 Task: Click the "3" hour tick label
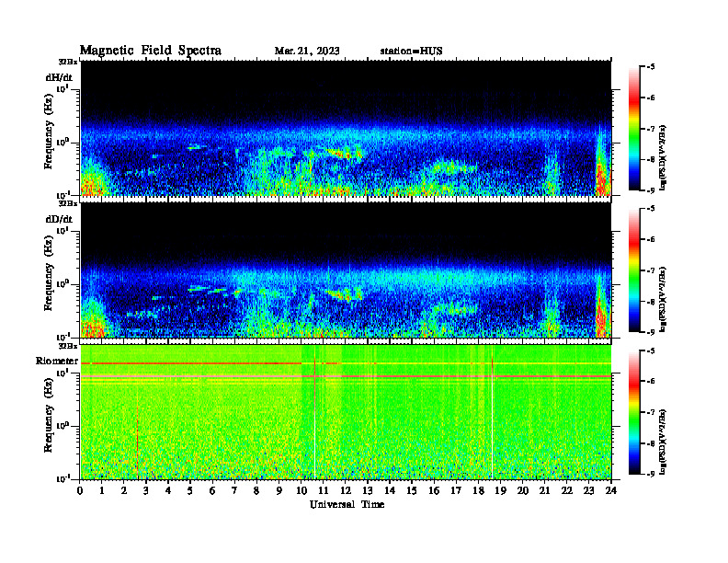coord(146,490)
